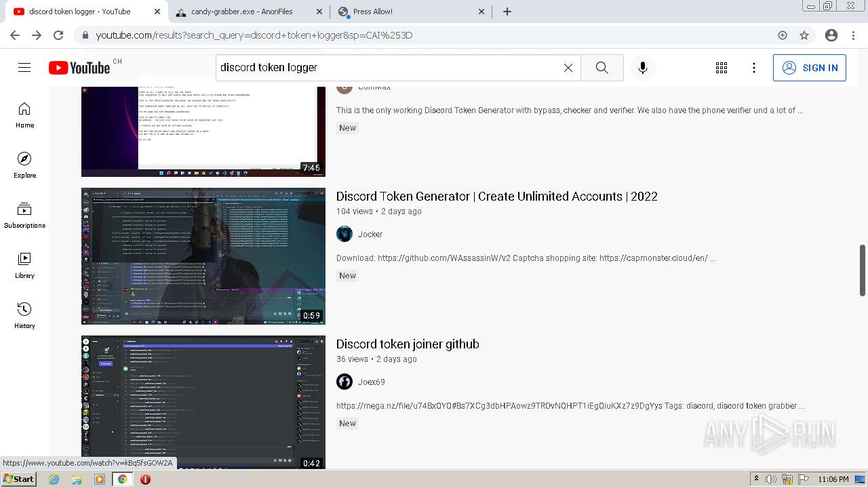Click the site lock icon in the address bar
This screenshot has height=488, width=868.
pyautogui.click(x=85, y=35)
